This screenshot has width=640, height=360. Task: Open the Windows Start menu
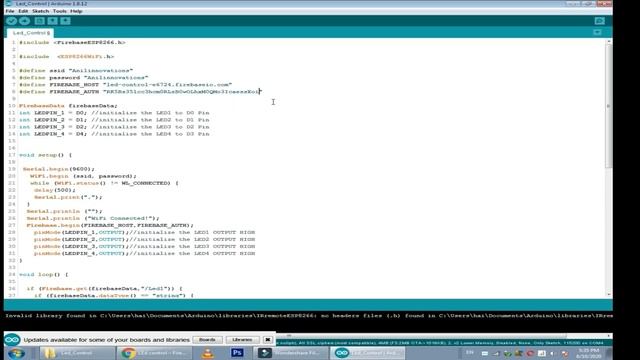[16, 353]
